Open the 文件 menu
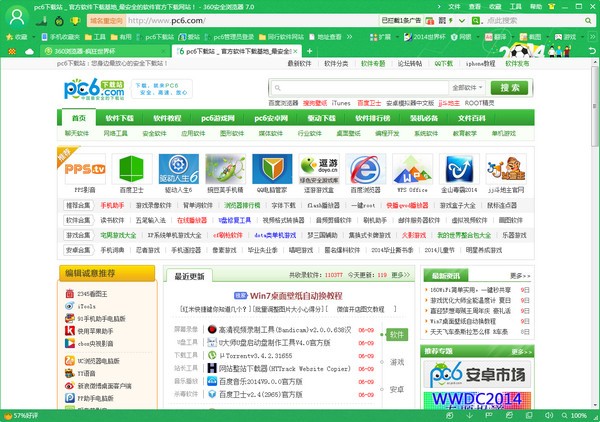Viewport: 600px width, 422px height. pyautogui.click(x=454, y=7)
